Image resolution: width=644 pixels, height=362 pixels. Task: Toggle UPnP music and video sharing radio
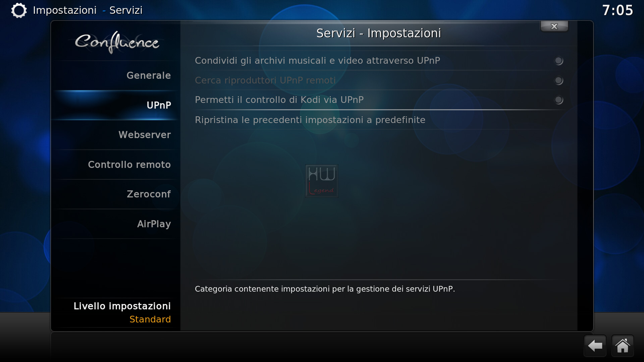pos(558,61)
